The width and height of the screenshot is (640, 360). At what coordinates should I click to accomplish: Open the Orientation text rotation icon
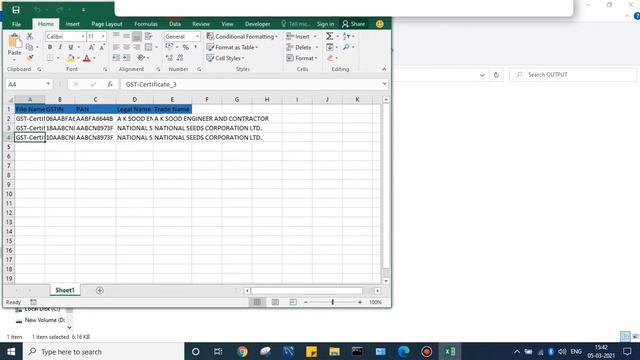click(x=141, y=58)
